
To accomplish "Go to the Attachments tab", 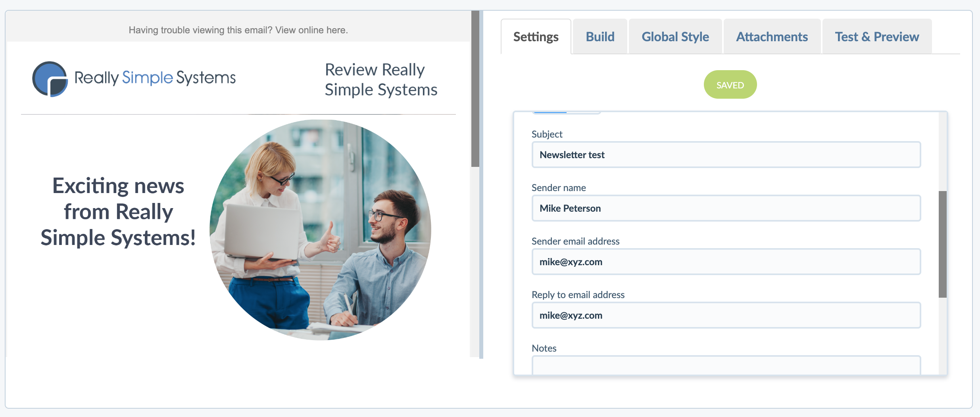I will pos(772,36).
